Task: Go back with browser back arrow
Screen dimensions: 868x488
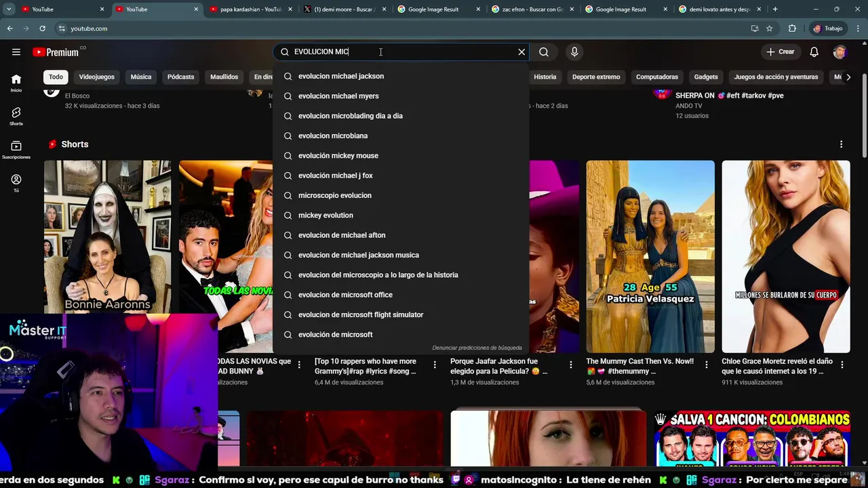Action: (9, 28)
